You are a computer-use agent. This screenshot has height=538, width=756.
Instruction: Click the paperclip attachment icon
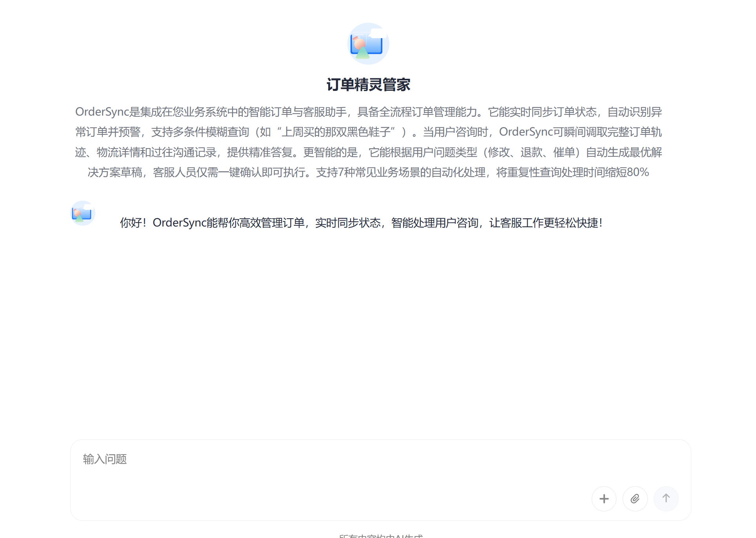(x=635, y=498)
